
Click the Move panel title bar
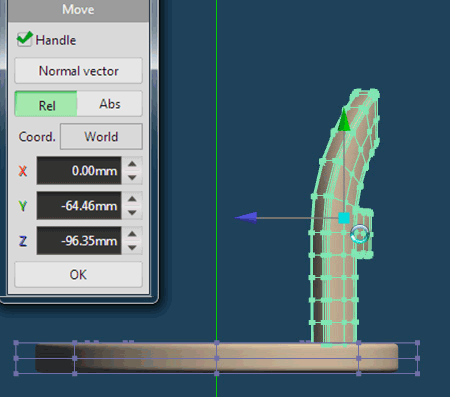(x=78, y=10)
